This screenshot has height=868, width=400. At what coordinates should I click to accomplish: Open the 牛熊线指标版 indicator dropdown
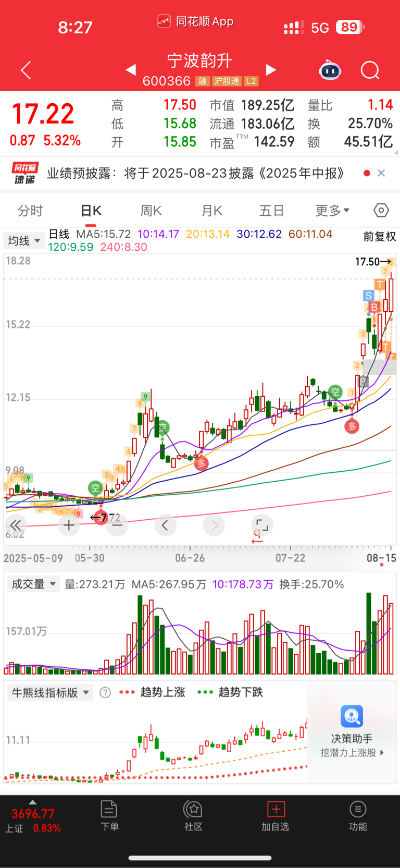tap(50, 692)
